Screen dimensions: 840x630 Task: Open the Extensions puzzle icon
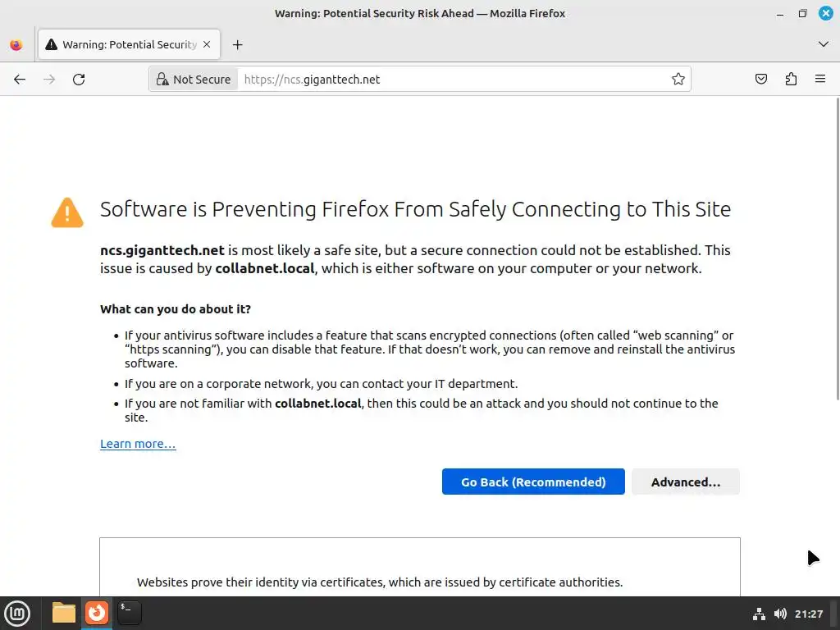pos(791,80)
